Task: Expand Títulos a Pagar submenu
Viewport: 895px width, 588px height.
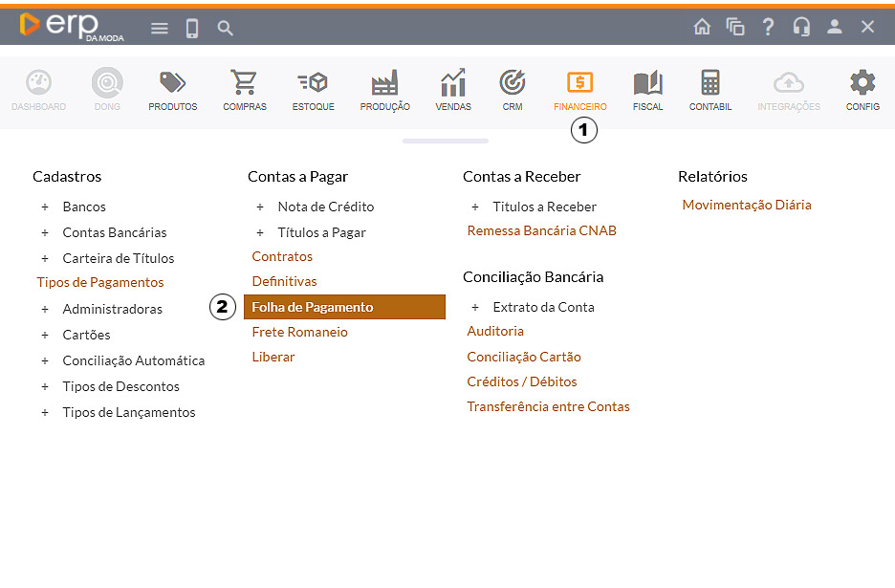Action: pyautogui.click(x=259, y=232)
